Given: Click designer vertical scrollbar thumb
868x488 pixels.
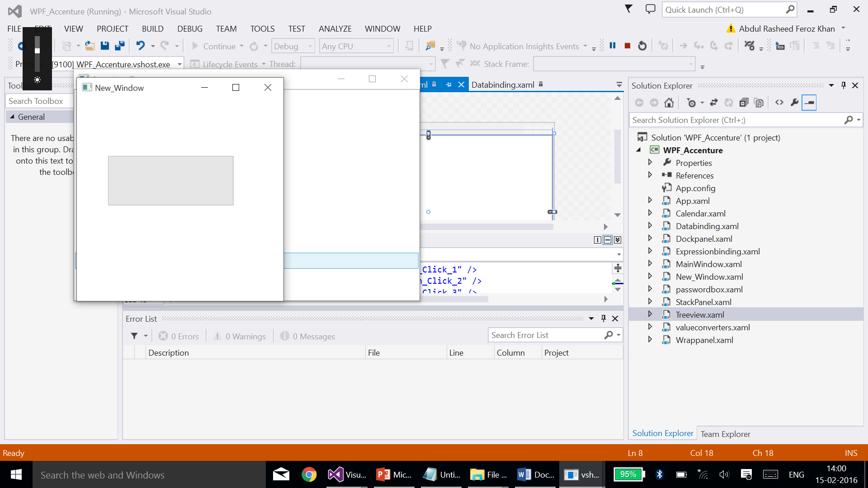Looking at the screenshot, I should [x=617, y=157].
